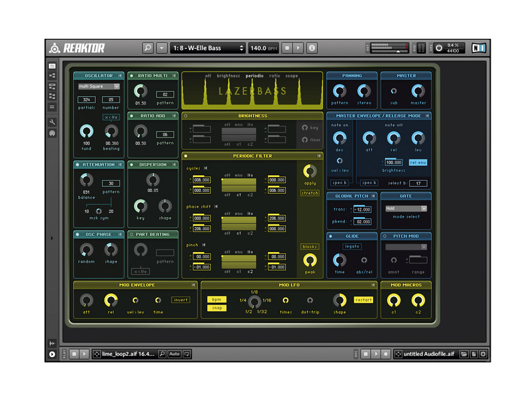Stop the Reaktor clock in the top toolbar
Image resolution: width=532 pixels, height=399 pixels.
pyautogui.click(x=287, y=48)
